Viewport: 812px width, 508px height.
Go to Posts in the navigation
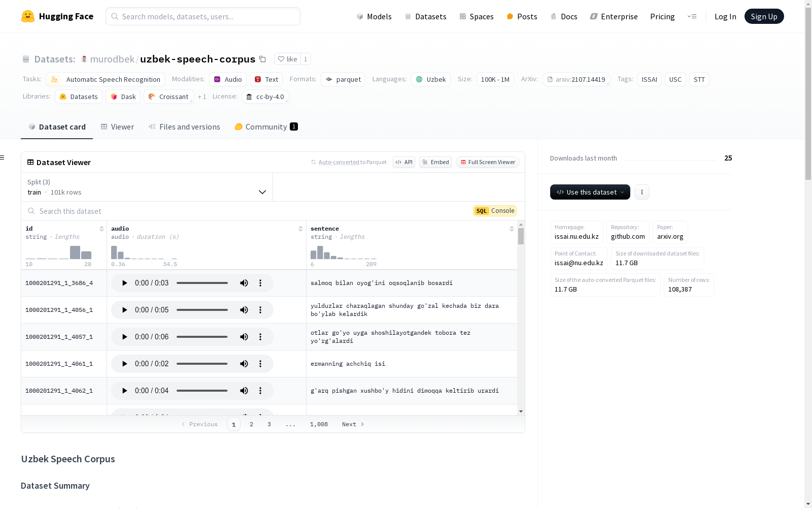(522, 16)
